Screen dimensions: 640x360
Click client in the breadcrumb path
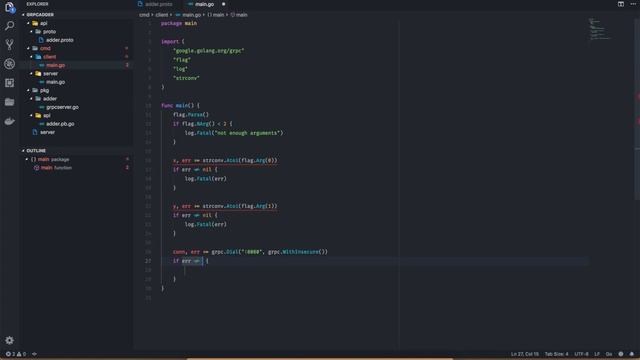click(162, 15)
